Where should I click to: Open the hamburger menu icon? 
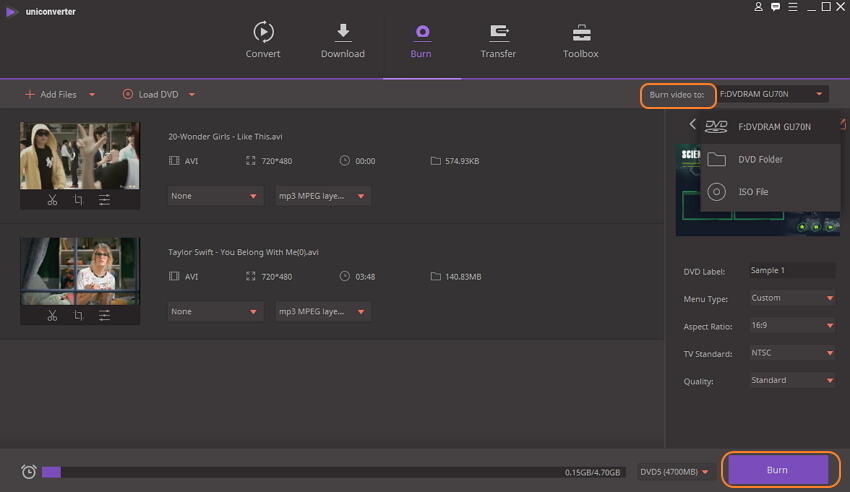click(x=793, y=7)
